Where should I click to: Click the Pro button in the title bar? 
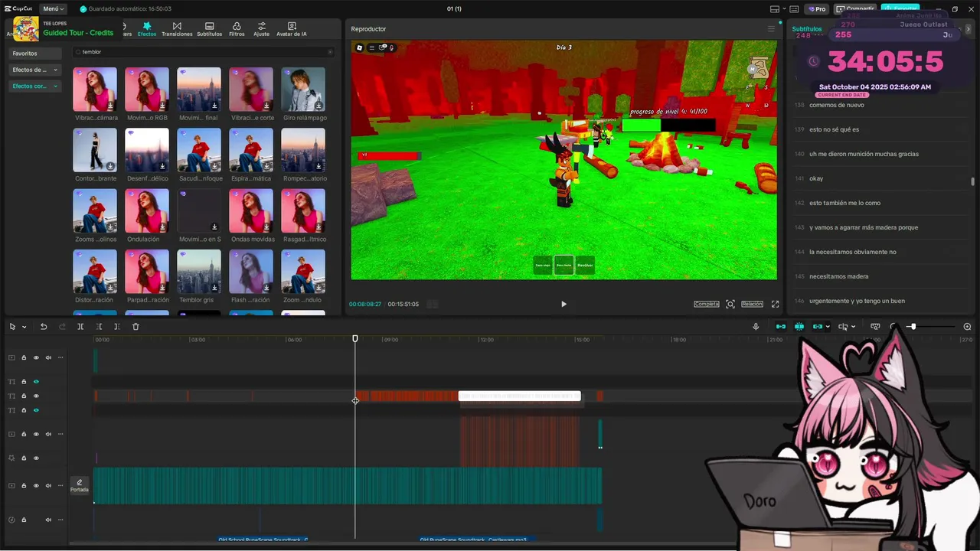tap(816, 9)
